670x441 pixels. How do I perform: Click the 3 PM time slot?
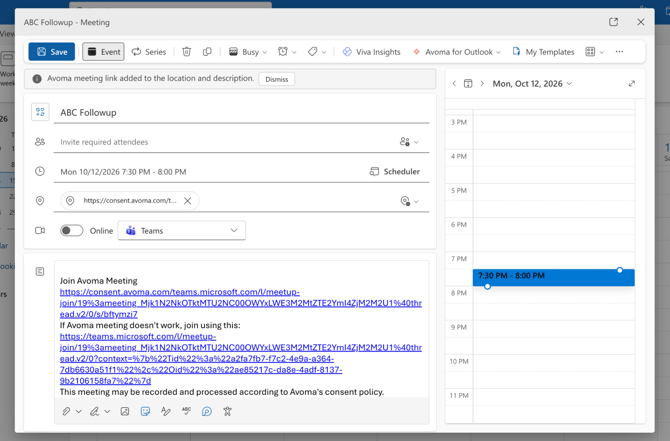553,124
